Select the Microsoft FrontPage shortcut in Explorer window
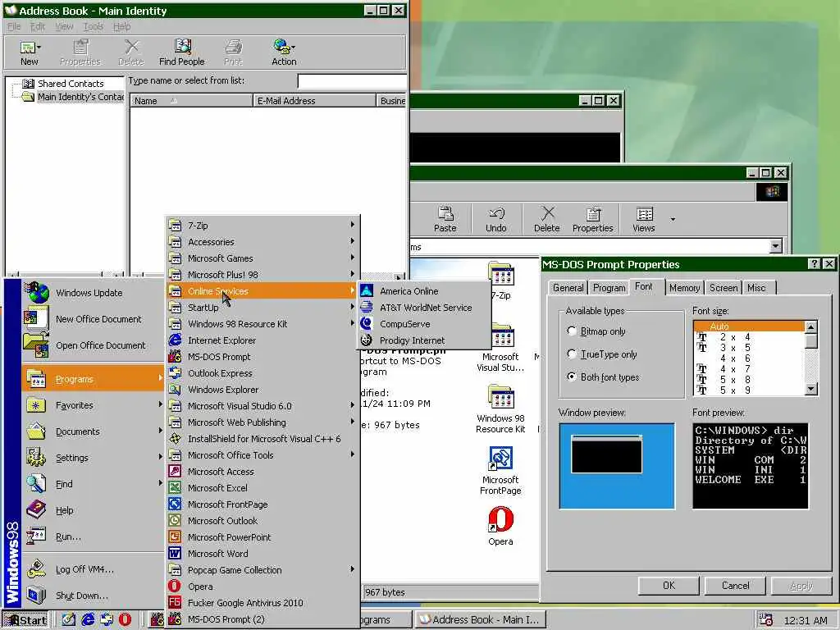 500,470
